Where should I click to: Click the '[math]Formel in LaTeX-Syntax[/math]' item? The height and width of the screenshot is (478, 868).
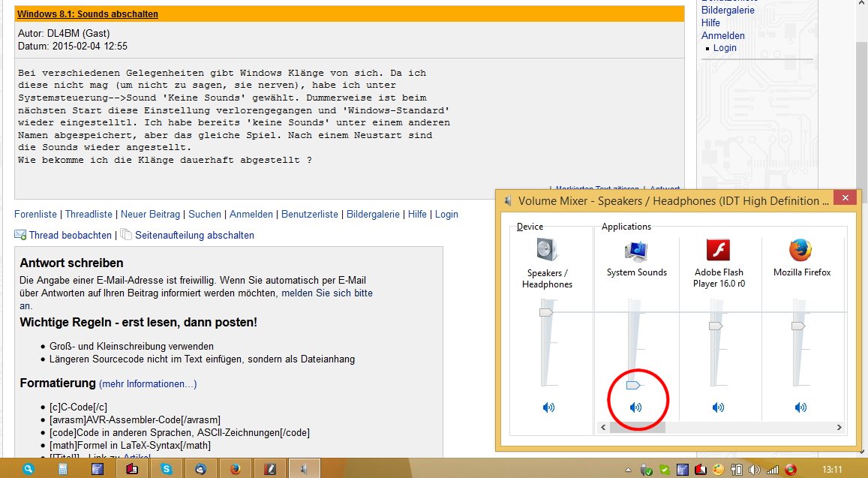(130, 445)
